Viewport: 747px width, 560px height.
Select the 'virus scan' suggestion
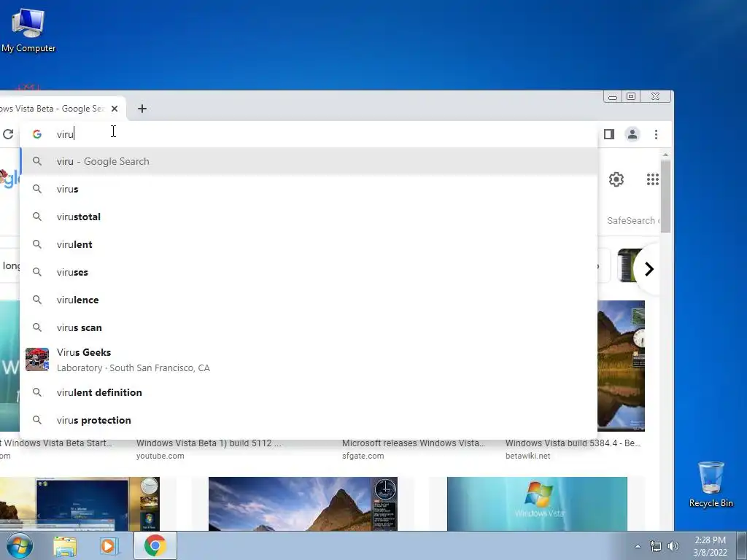click(x=309, y=327)
